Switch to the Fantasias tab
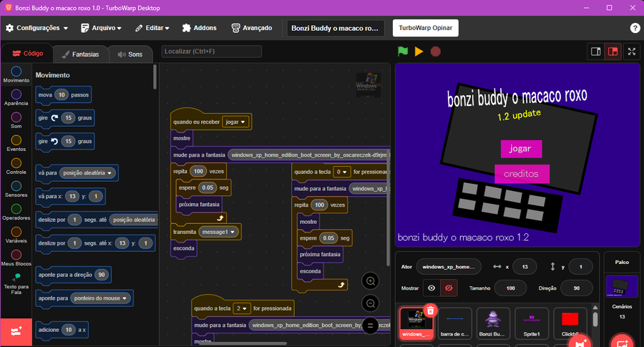This screenshot has height=347, width=644. coord(80,54)
